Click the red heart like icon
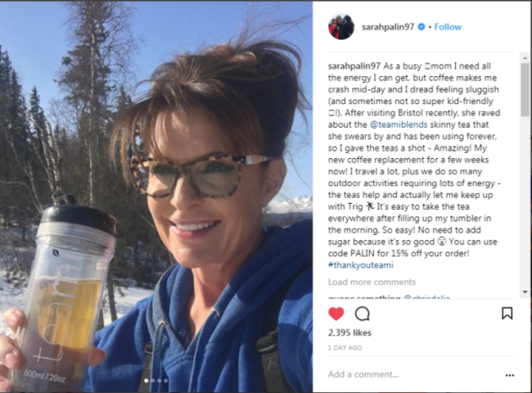532x393 pixels. tap(336, 314)
